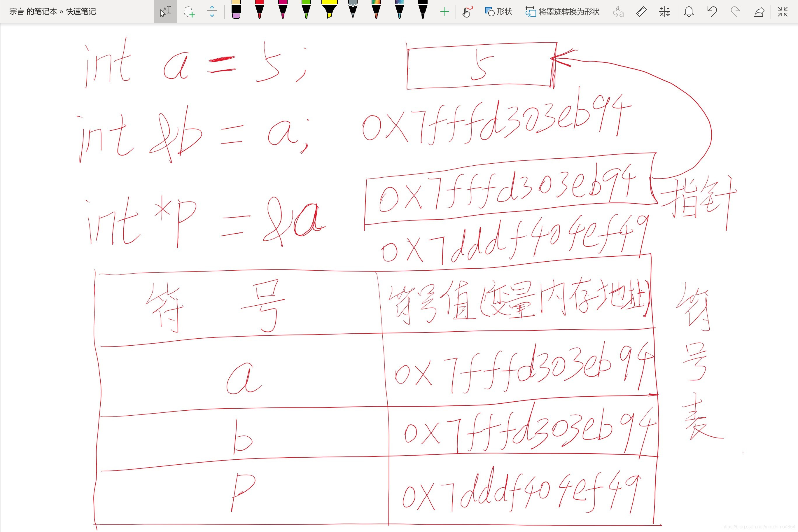
Task: Pick the magenta pen
Action: tap(283, 10)
